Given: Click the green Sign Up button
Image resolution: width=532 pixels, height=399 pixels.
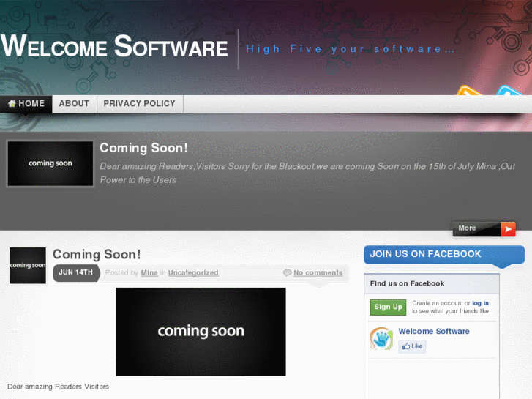Looking at the screenshot, I should [x=388, y=307].
